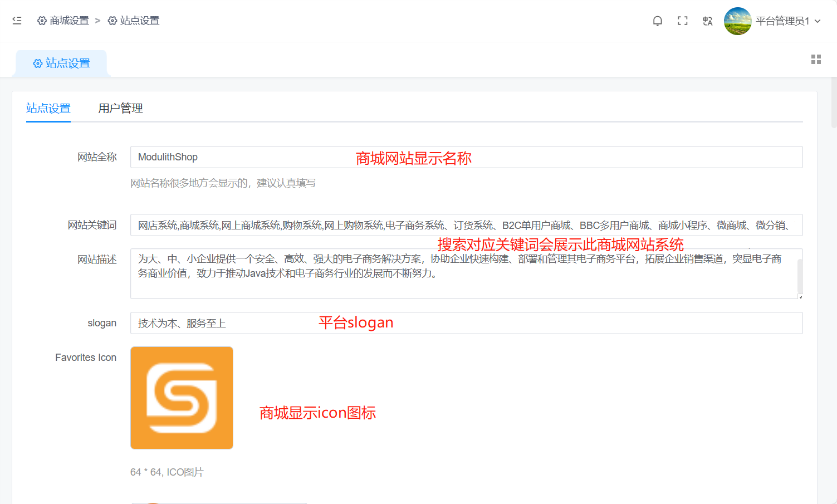The height and width of the screenshot is (504, 837).
Task: Select the underlined 站点设置 inner tab
Action: click(48, 108)
